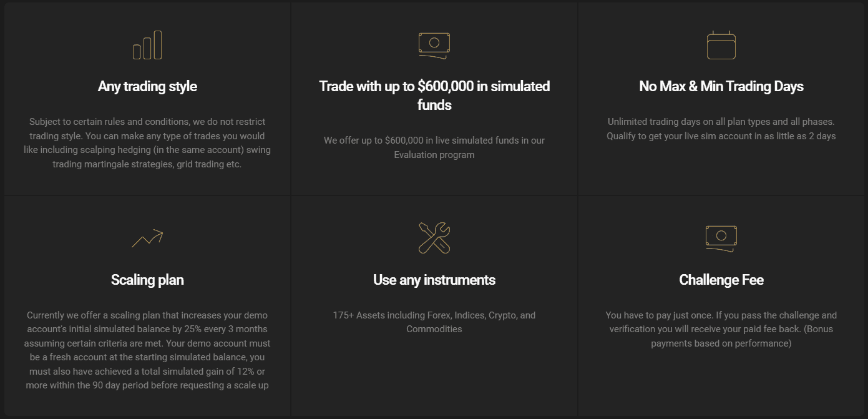This screenshot has height=419, width=868.
Task: Click the "Any trading style" heading
Action: (x=147, y=86)
